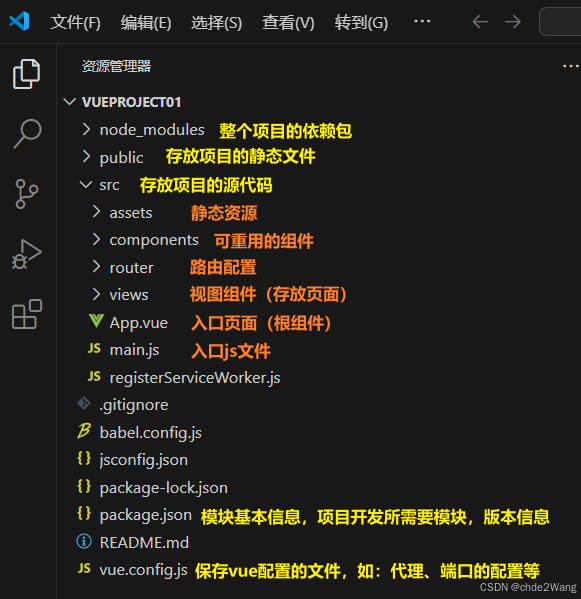The height and width of the screenshot is (599, 581).
Task: Click the 资源管理器 panel title
Action: point(117,66)
